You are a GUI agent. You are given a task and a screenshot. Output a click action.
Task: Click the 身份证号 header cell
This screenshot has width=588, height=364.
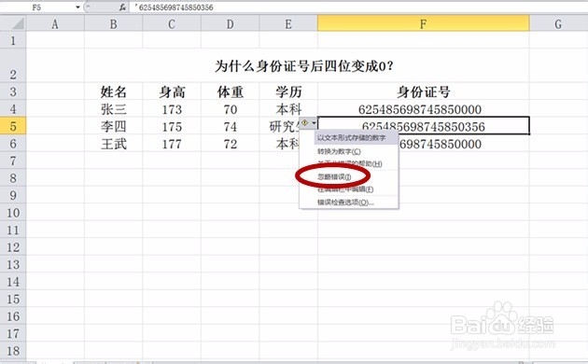pos(424,91)
